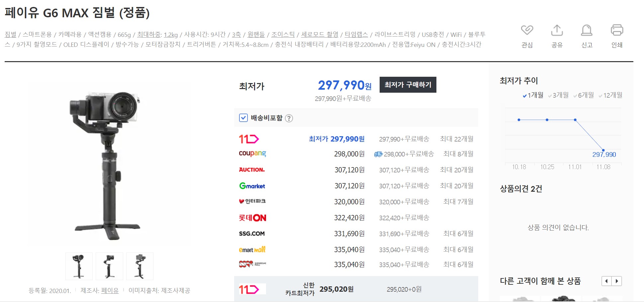Click the 307,120원 Gmarket price
The width and height of the screenshot is (644, 302).
point(349,186)
